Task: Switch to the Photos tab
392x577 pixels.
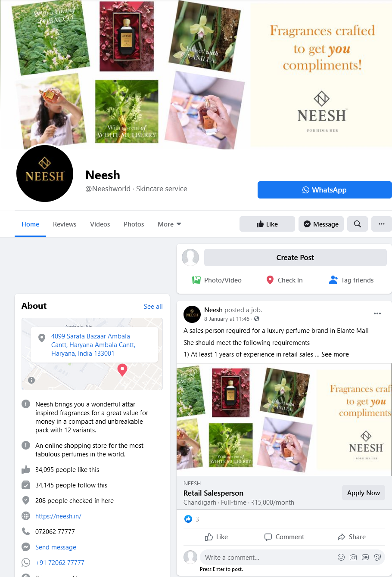Action: pyautogui.click(x=134, y=224)
